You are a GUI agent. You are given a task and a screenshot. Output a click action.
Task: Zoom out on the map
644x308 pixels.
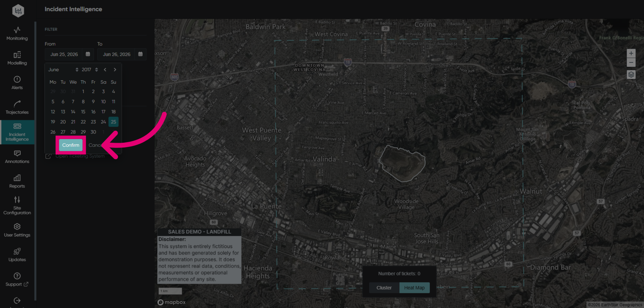pyautogui.click(x=631, y=62)
